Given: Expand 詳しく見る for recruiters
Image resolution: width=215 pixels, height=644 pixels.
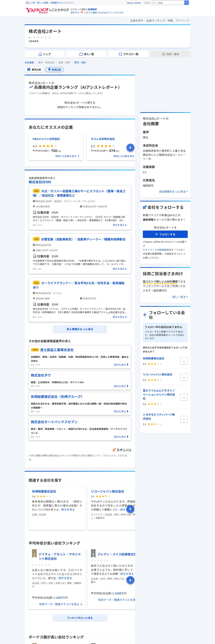Looking at the screenshot, I should [x=180, y=297].
